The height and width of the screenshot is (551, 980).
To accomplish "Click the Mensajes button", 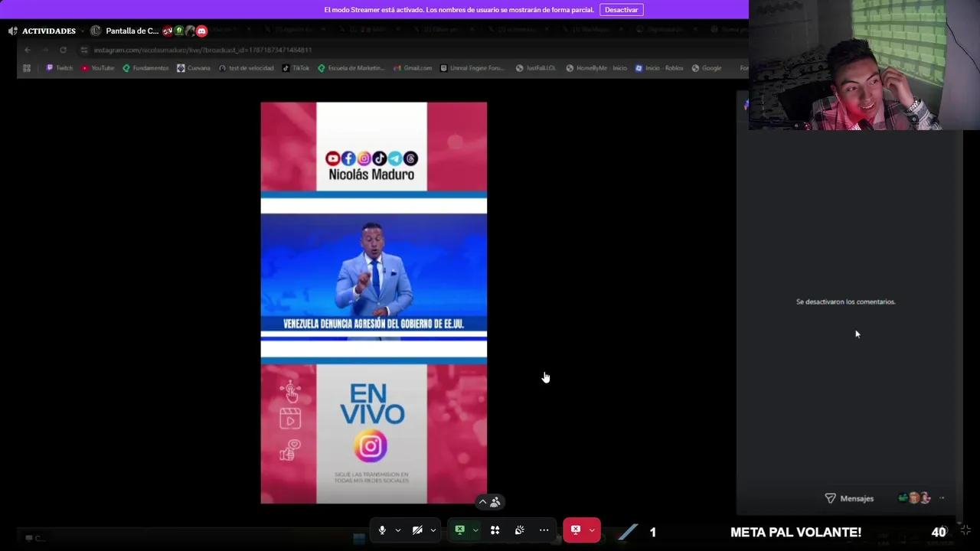I will (849, 498).
